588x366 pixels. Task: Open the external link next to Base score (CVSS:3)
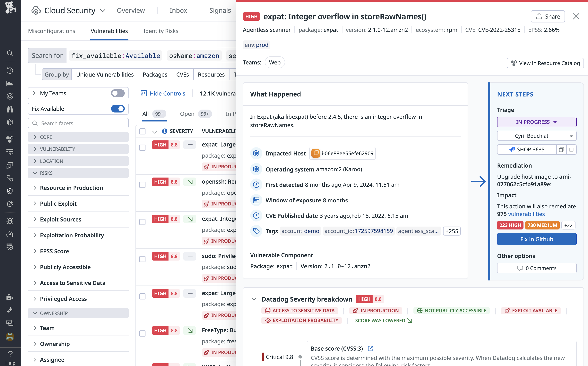(x=370, y=348)
